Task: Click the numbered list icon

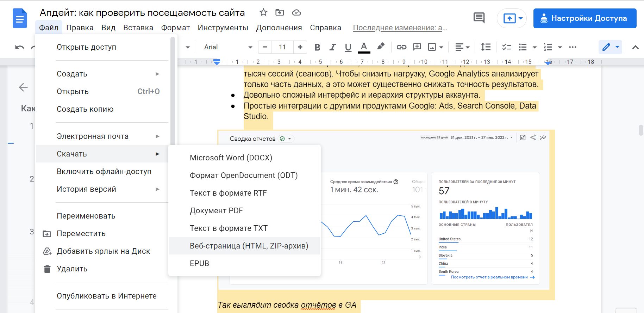Action: tap(548, 47)
